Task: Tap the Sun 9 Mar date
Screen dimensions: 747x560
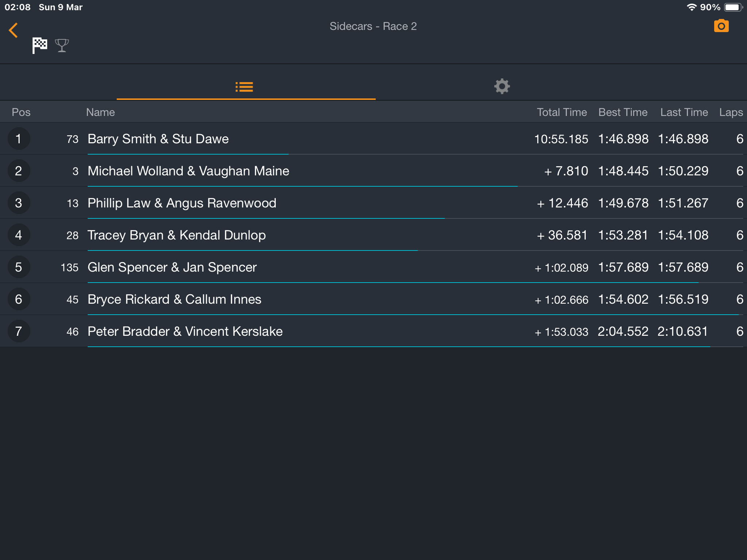Action: [x=61, y=7]
